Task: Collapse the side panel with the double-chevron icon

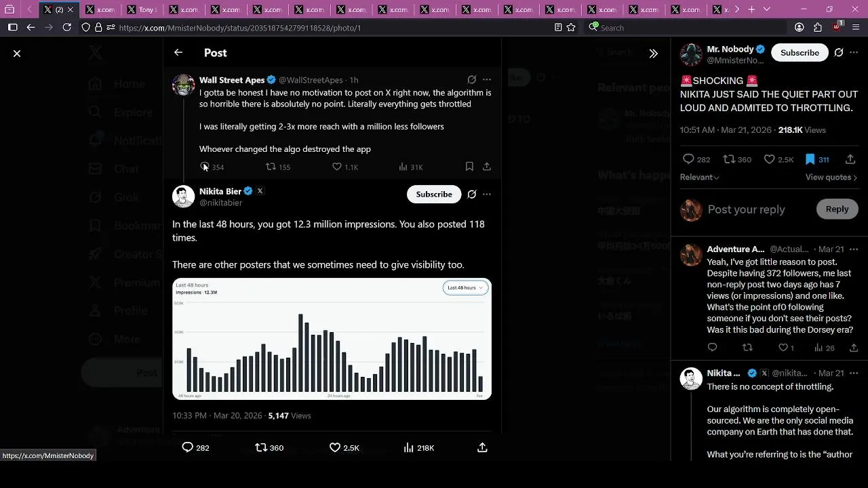Action: pos(653,53)
